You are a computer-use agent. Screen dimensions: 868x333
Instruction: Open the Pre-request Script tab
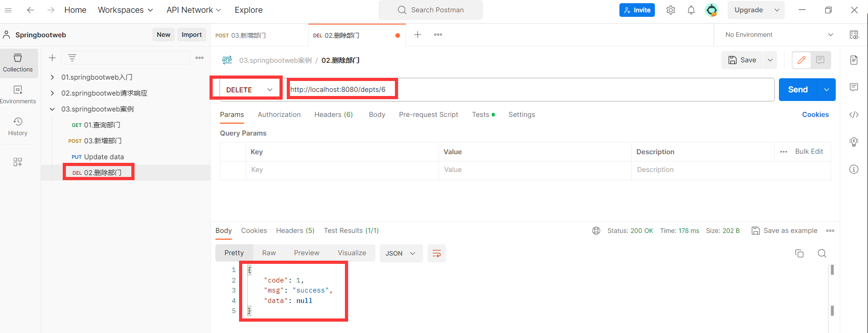click(429, 115)
